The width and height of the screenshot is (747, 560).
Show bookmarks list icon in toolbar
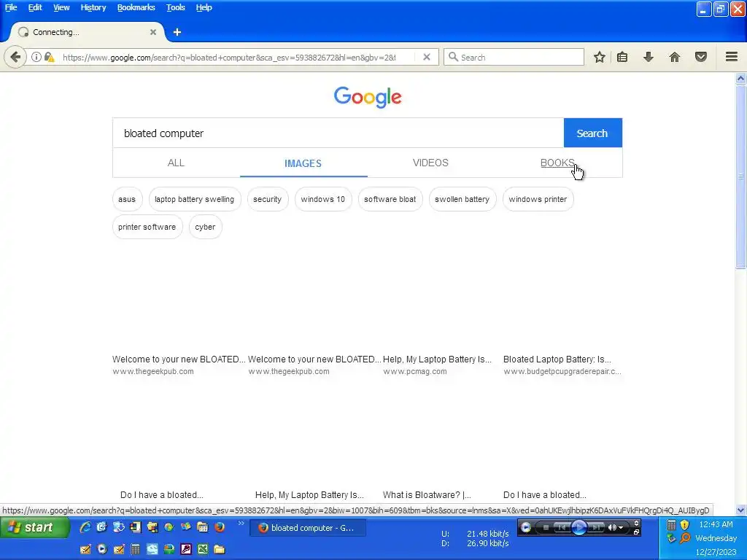pyautogui.click(x=622, y=57)
